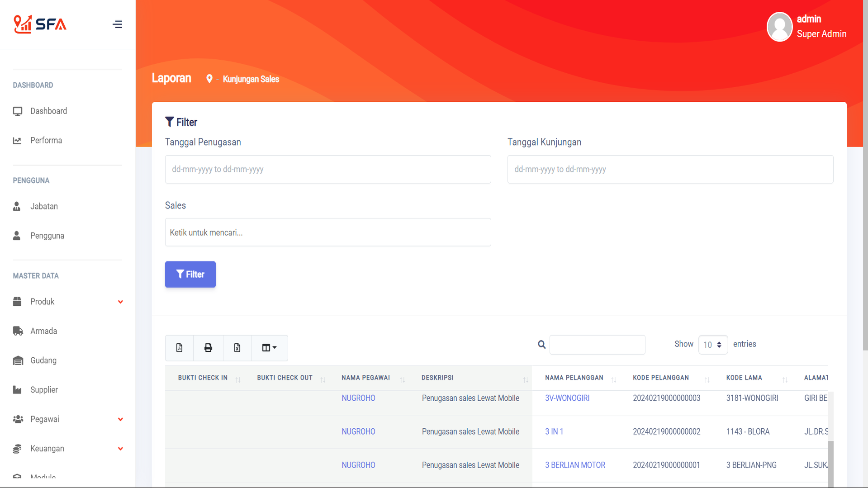Click the Tanggal Penugasan date field

click(x=328, y=169)
